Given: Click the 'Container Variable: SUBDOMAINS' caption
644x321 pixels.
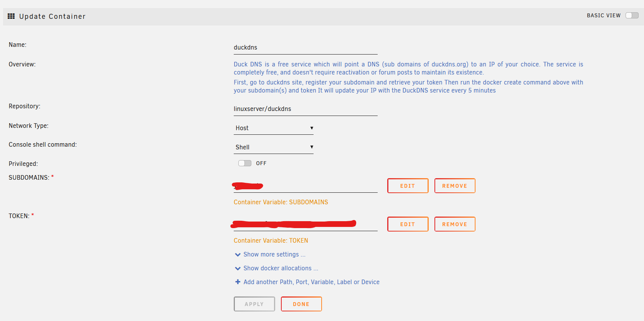Looking at the screenshot, I should [281, 202].
